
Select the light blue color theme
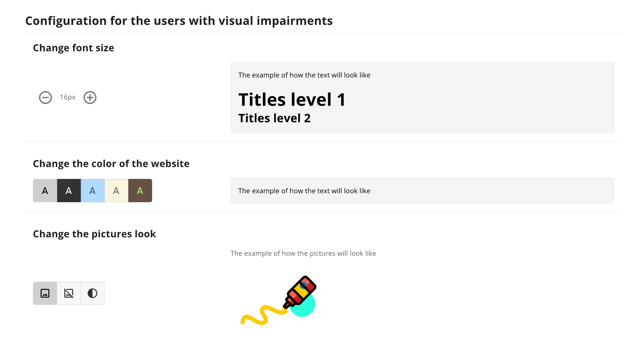(x=92, y=190)
